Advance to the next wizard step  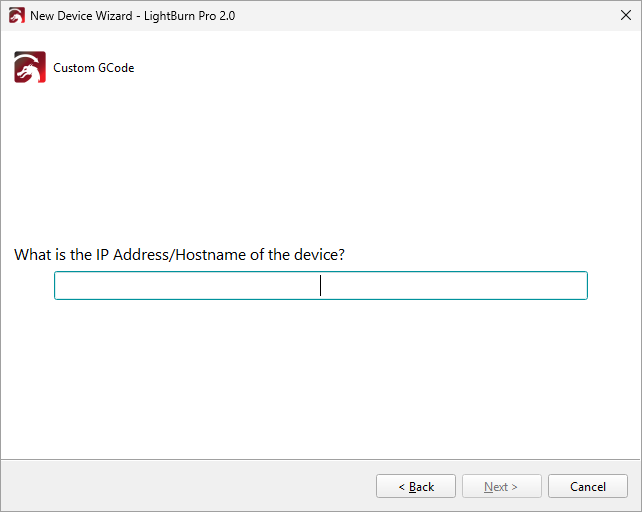click(x=501, y=487)
